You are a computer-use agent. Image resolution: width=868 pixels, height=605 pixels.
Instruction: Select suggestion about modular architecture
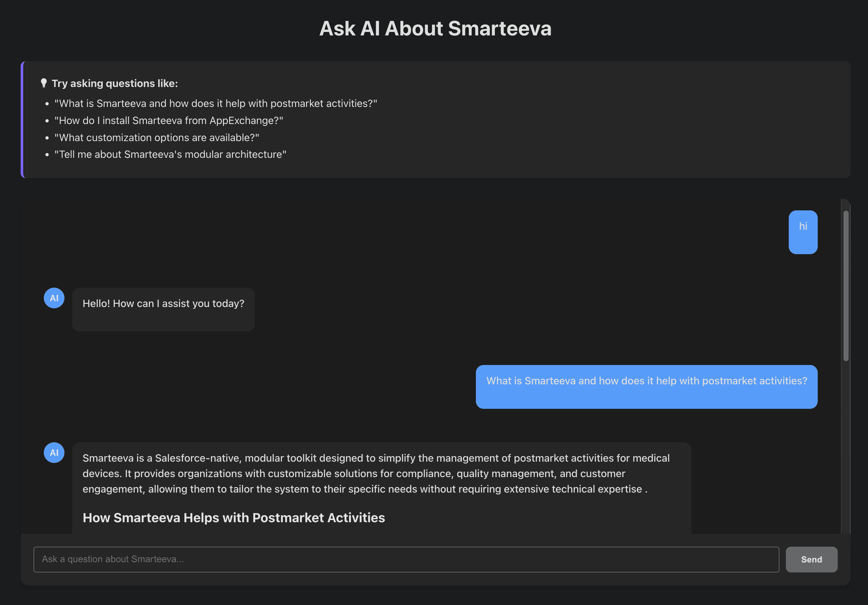pyautogui.click(x=170, y=155)
